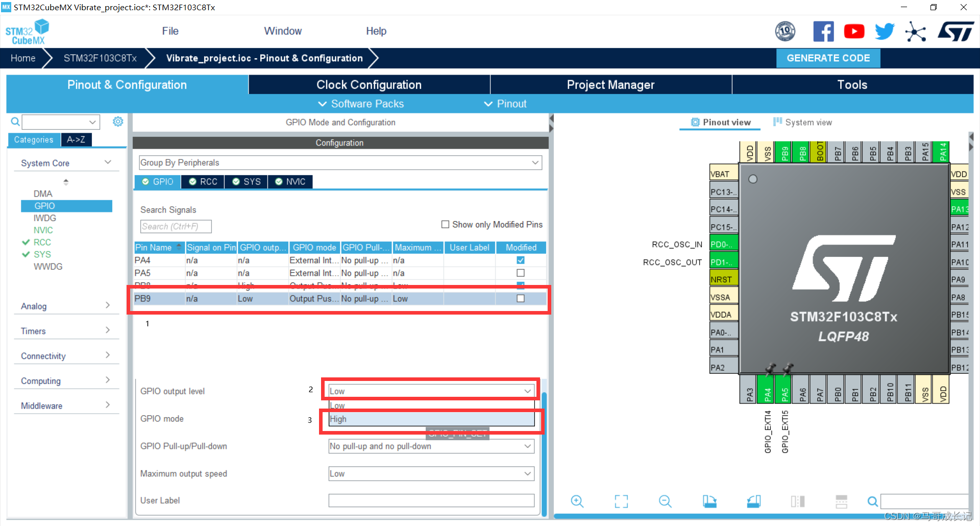
Task: Click the 10-year anniversary badge icon
Action: [x=785, y=32]
